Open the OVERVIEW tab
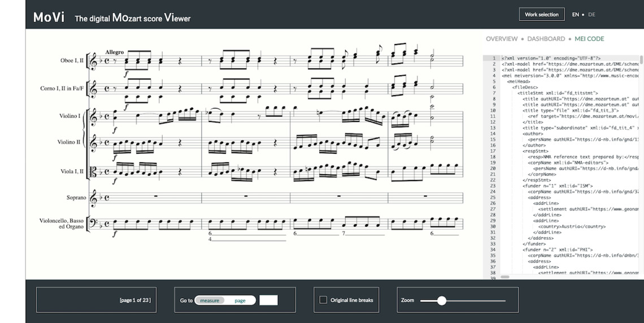The image size is (644, 323). point(502,38)
